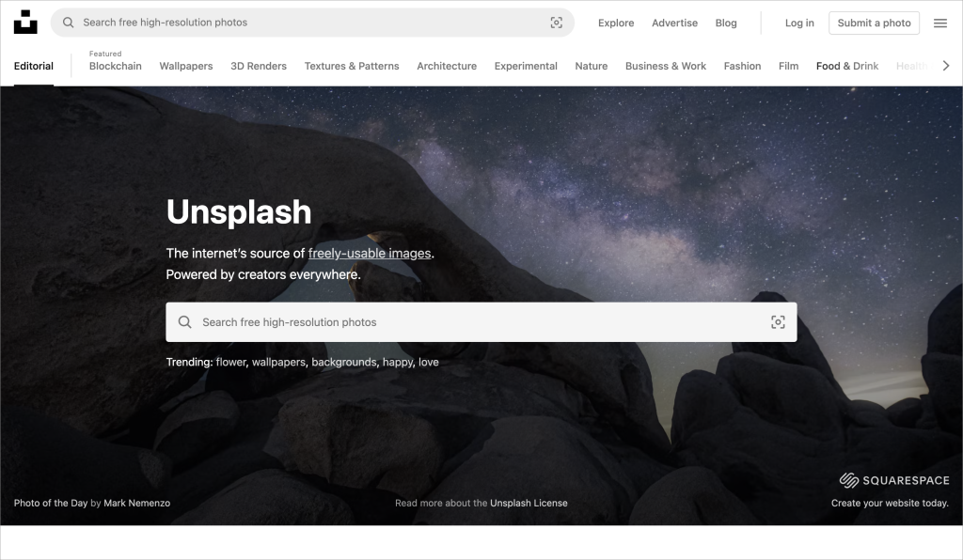Image resolution: width=963 pixels, height=560 pixels.
Task: Click the Log in link
Action: [x=799, y=23]
